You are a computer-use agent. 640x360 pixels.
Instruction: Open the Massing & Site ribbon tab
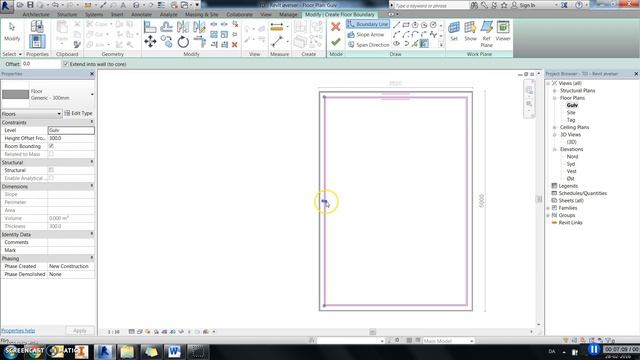202,14
